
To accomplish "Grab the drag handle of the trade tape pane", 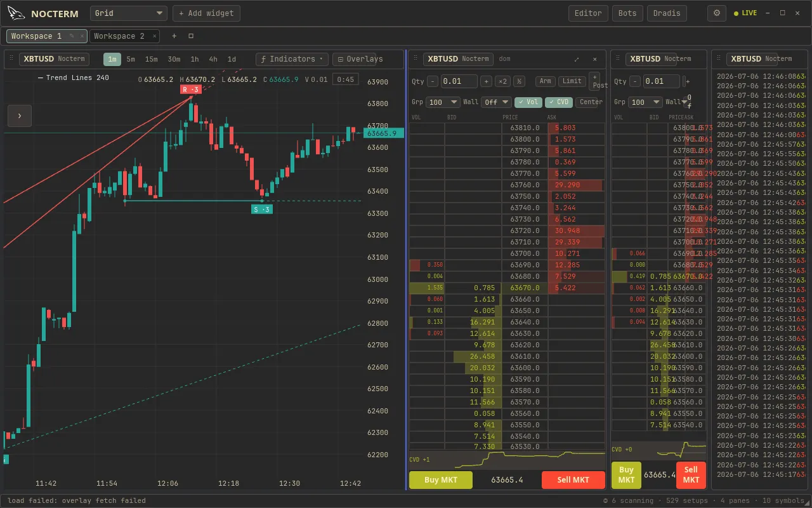I will [x=719, y=59].
